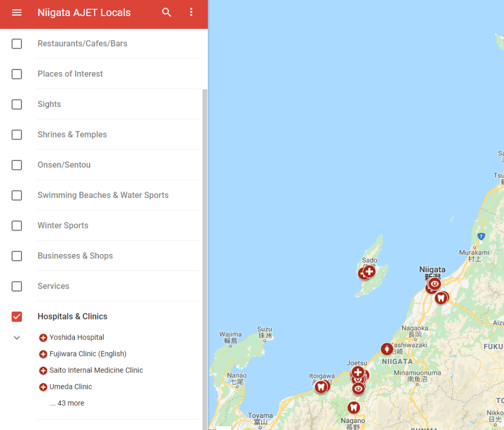
Task: Collapse the Hospitals & Clinics list chevron
Action: click(x=16, y=337)
